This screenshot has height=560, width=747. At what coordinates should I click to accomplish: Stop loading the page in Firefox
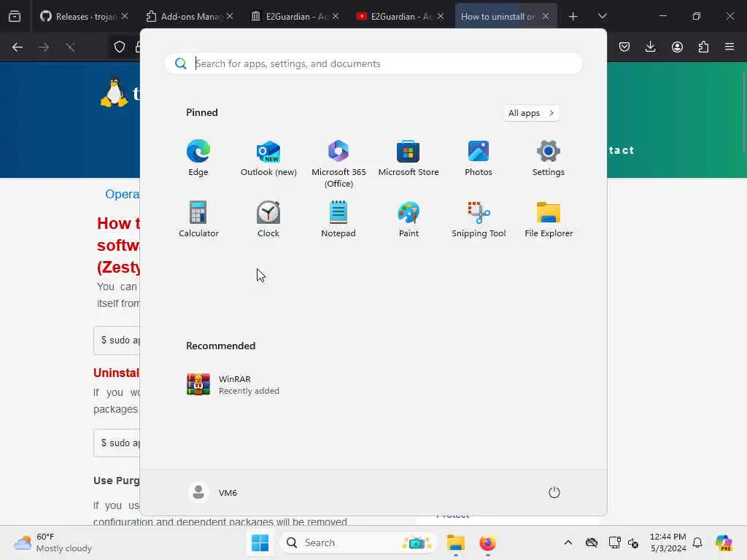[70, 47]
